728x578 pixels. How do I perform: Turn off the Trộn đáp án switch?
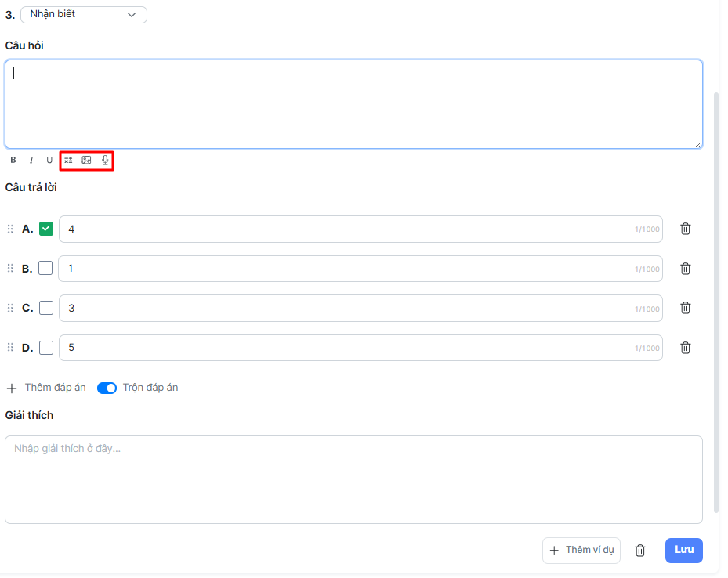(107, 388)
